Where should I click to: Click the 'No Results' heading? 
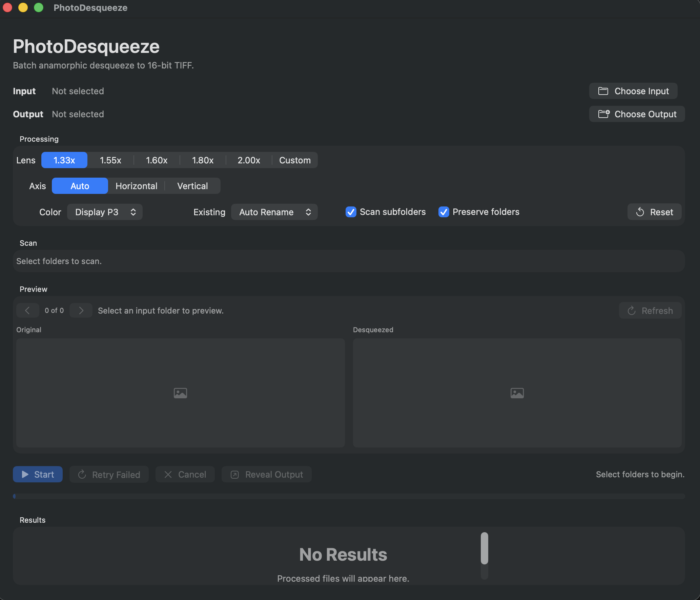click(x=343, y=555)
